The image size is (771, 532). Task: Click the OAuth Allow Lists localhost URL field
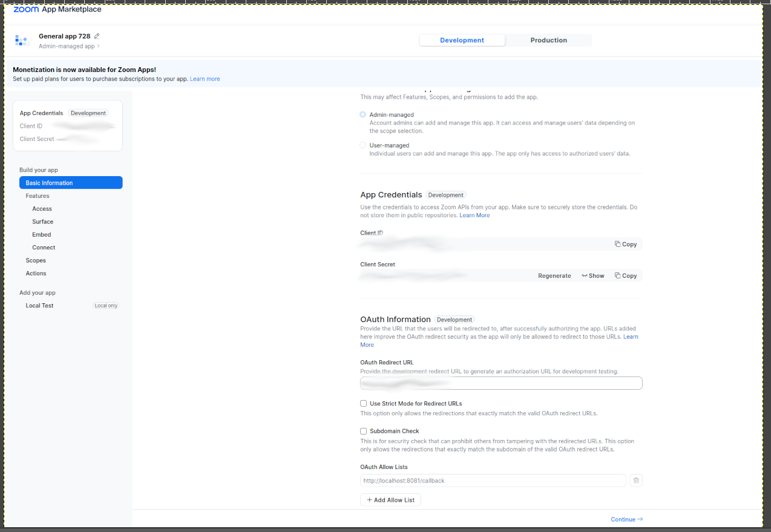493,481
